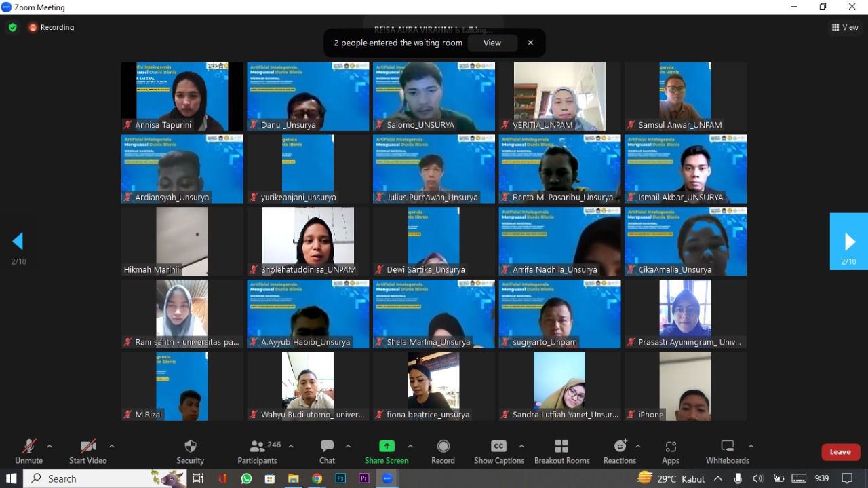Open Windows Start menu
This screenshot has height=488, width=868.
coord(11,478)
